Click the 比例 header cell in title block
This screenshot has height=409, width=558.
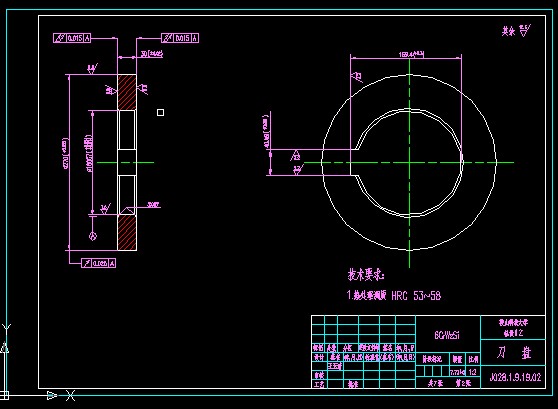click(x=473, y=360)
